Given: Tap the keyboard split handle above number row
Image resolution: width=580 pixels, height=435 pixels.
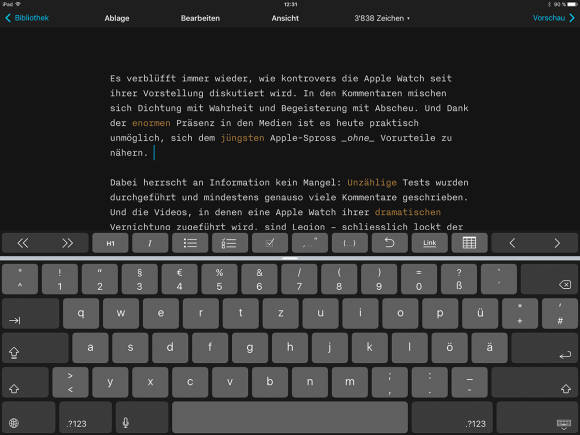Looking at the screenshot, I should (290, 258).
